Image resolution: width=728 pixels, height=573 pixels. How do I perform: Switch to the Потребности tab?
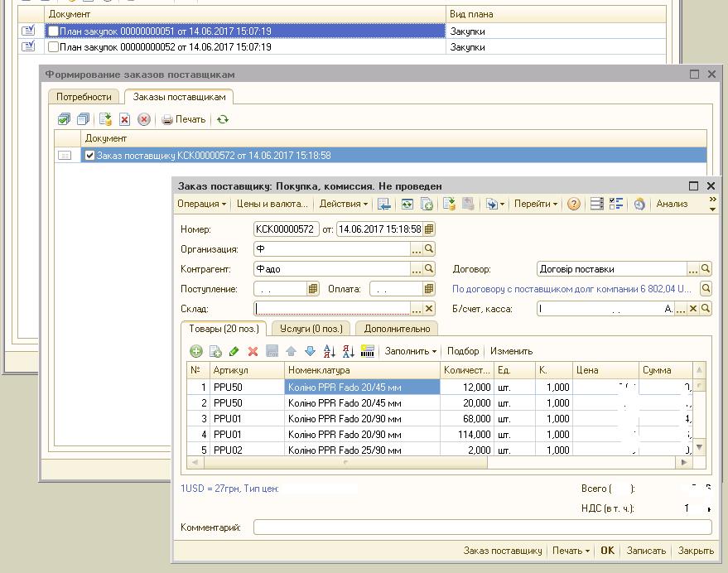pos(84,97)
